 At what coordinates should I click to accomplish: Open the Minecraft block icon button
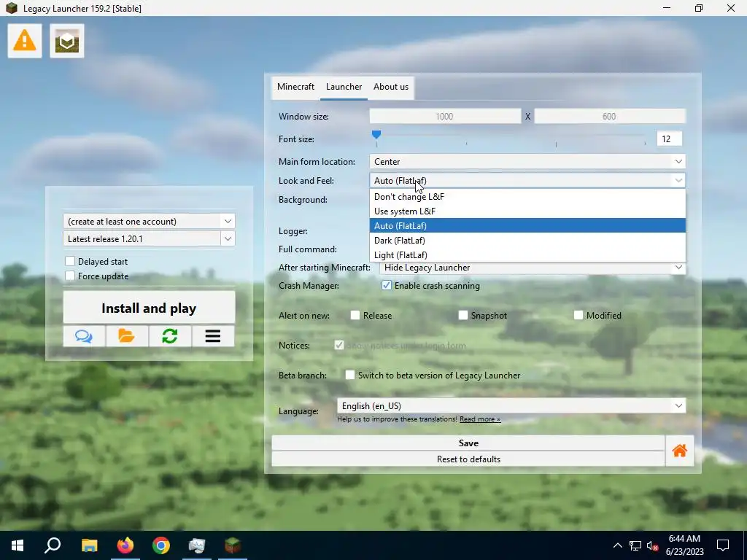[66, 41]
